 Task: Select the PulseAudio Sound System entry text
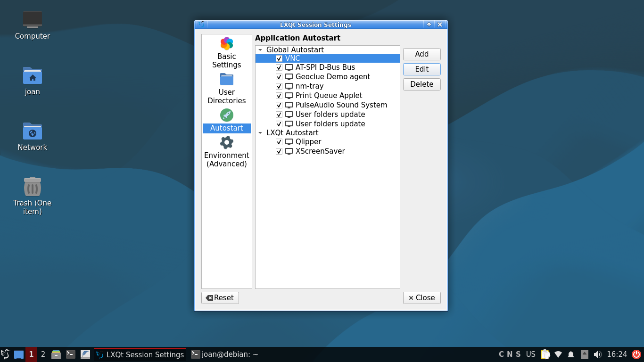341,105
